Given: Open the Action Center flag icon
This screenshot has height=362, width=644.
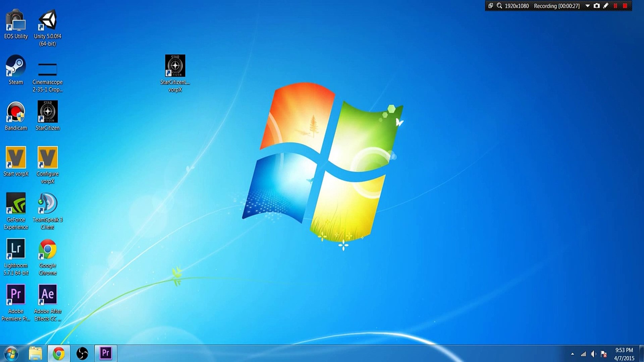Looking at the screenshot, I should 604,354.
